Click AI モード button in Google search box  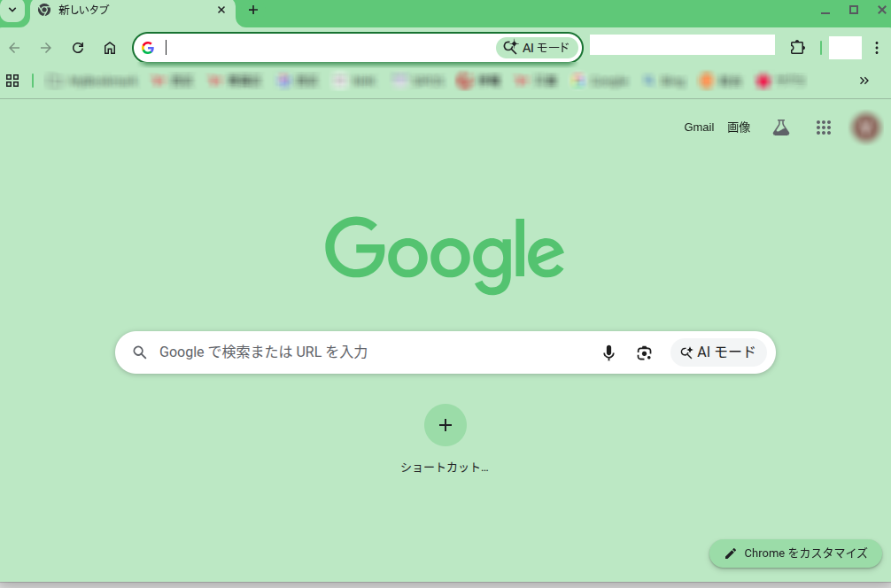(x=718, y=352)
